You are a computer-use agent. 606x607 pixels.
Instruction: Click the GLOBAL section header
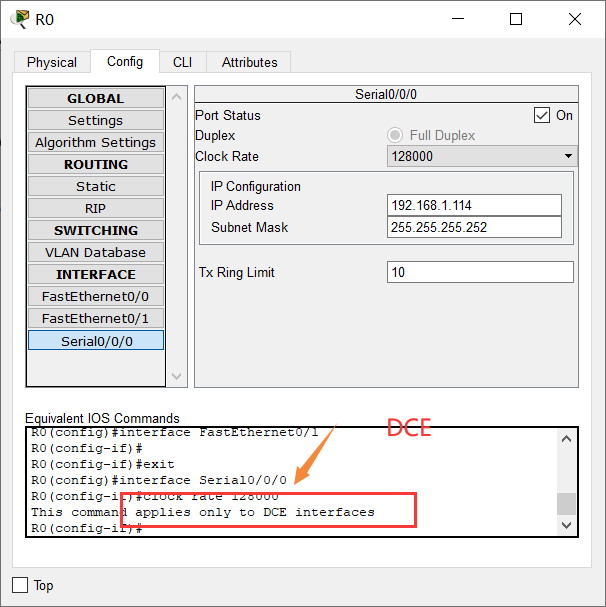tap(96, 98)
